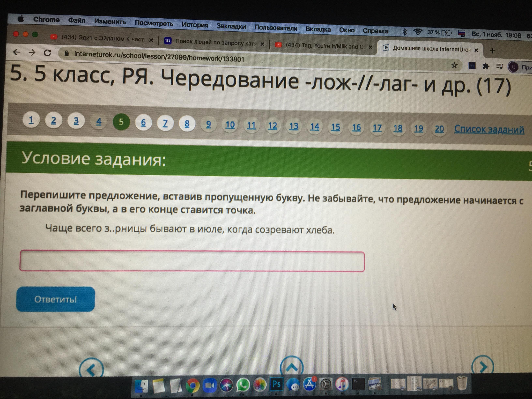
Task: Click the Bluetooth status icon
Action: [x=405, y=32]
